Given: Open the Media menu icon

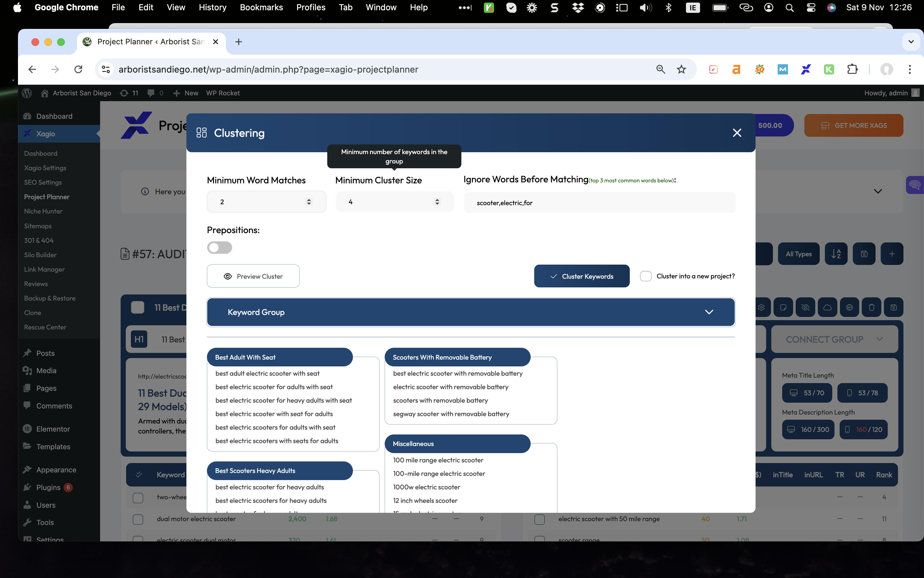Looking at the screenshot, I should click(x=27, y=371).
